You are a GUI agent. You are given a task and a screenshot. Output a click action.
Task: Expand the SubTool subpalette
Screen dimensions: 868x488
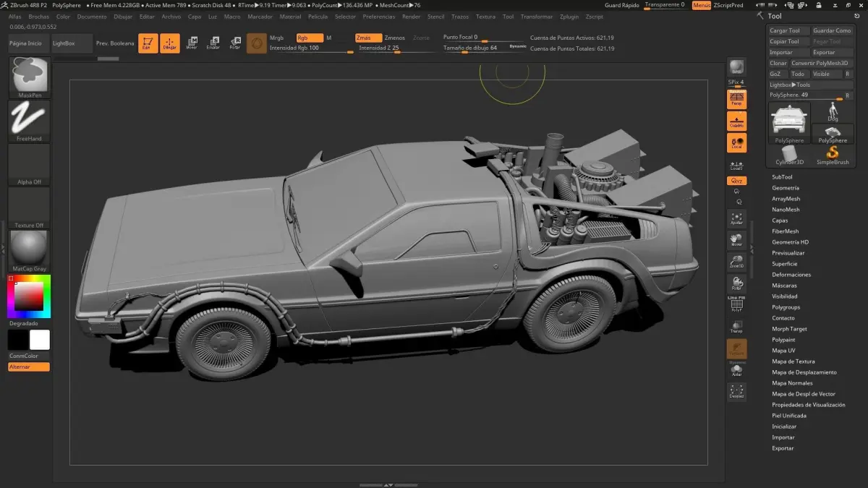782,177
